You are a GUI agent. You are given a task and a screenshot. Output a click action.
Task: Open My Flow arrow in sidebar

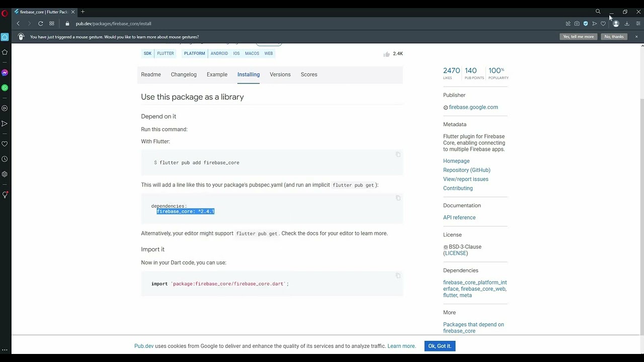pyautogui.click(x=5, y=123)
